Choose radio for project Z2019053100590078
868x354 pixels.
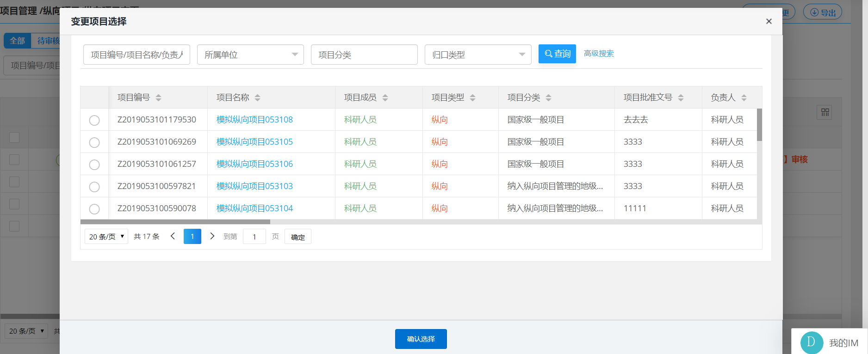(x=94, y=209)
